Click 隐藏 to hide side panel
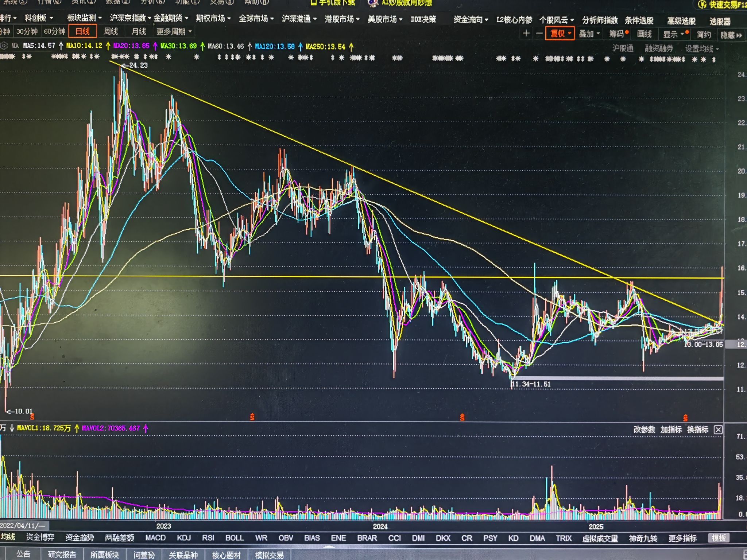Viewport: 747px width, 560px height. [731, 35]
